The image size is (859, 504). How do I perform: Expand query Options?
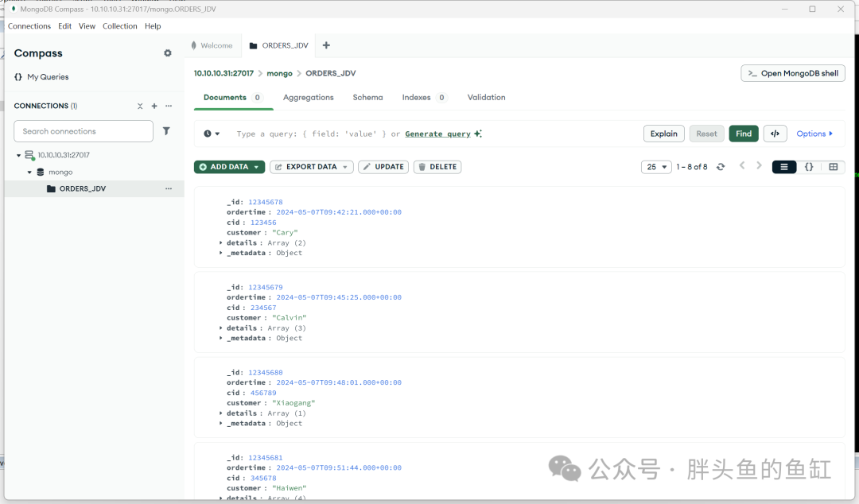pyautogui.click(x=814, y=134)
